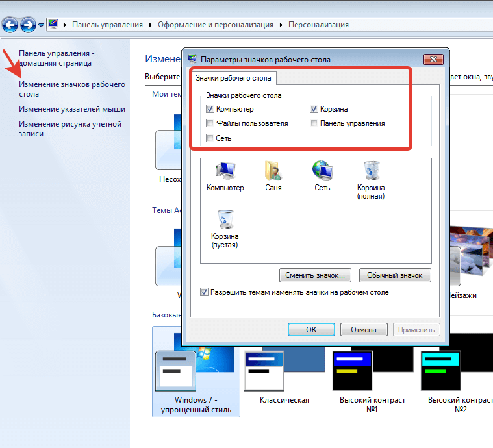Open Изменение рисунка учетной записи link
493x448 pixels.
[x=70, y=129]
